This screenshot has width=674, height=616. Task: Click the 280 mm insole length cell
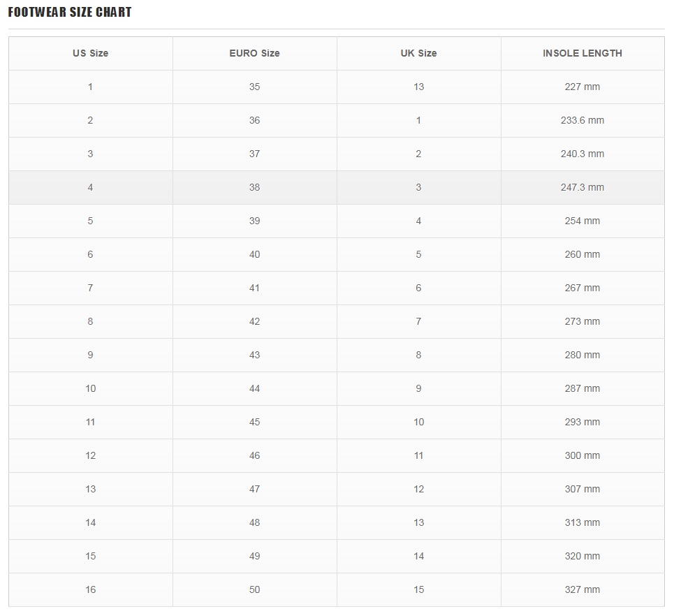click(x=583, y=355)
